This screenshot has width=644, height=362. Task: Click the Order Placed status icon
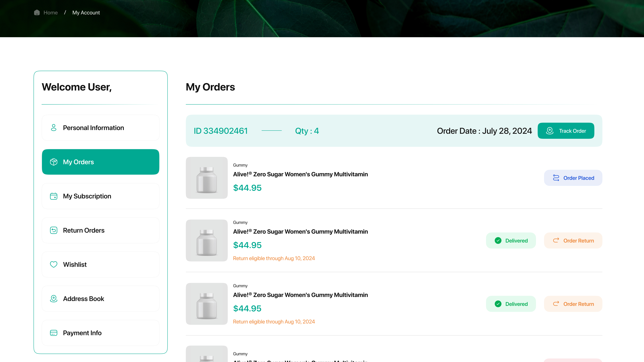coord(556,178)
